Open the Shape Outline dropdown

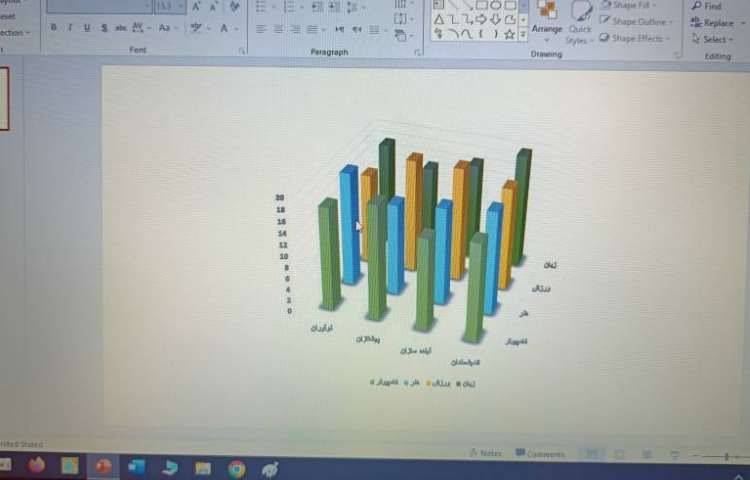638,21
